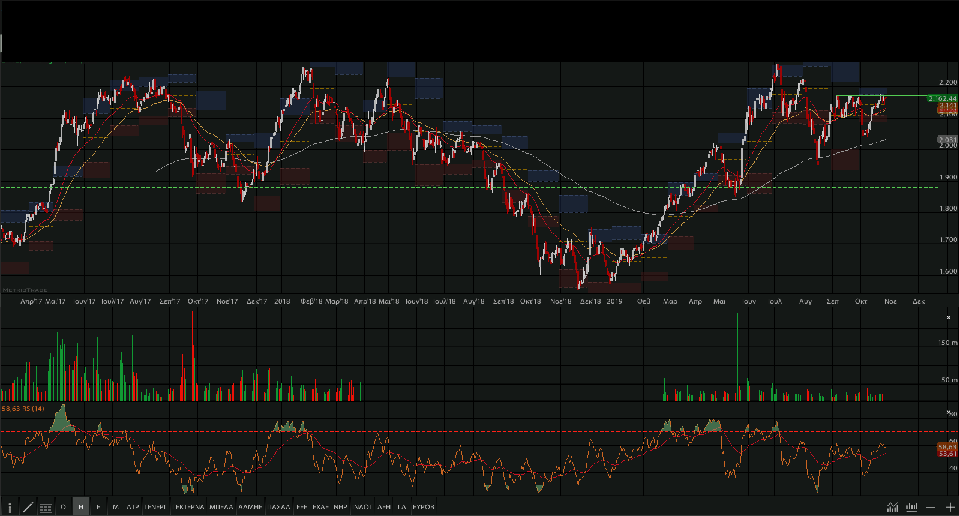Open the grid table icon in bottom toolbar
The width and height of the screenshot is (959, 516).
(x=45, y=507)
